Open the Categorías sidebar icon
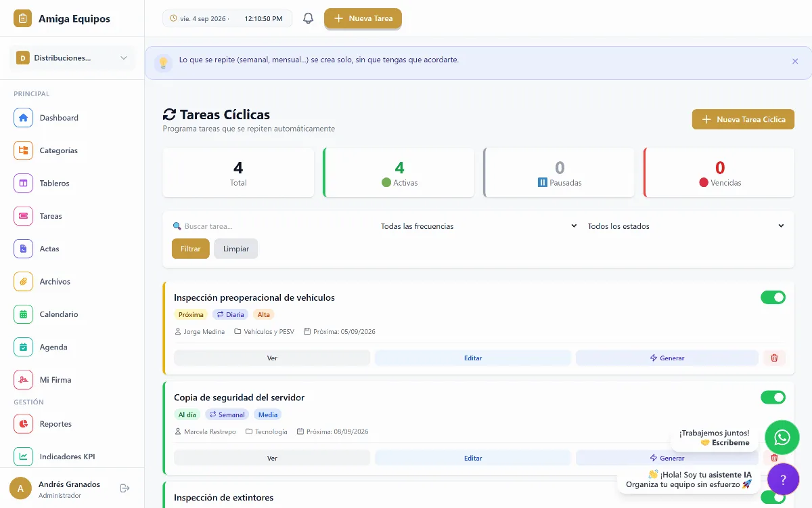Screen dimensions: 812x508 [23, 150]
